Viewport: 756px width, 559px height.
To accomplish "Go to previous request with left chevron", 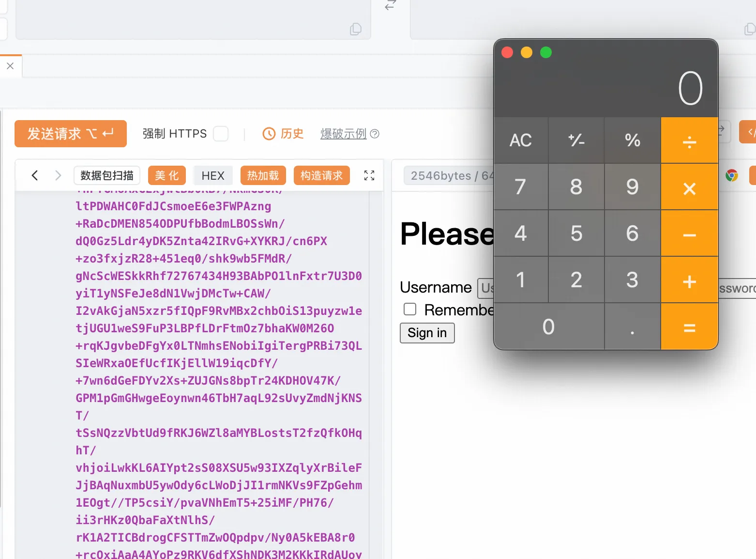I will [x=35, y=175].
